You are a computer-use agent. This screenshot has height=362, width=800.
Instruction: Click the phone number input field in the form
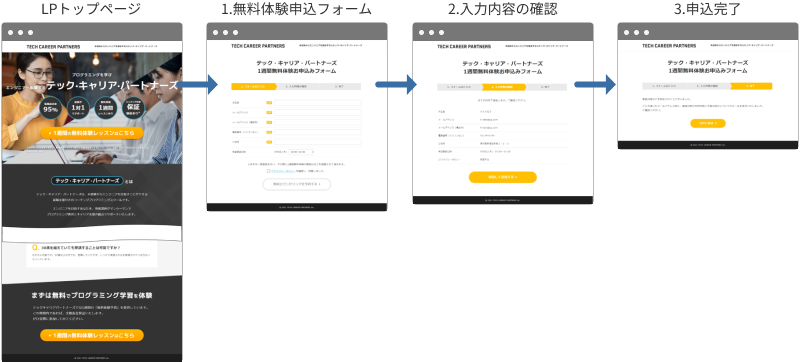pos(318,132)
